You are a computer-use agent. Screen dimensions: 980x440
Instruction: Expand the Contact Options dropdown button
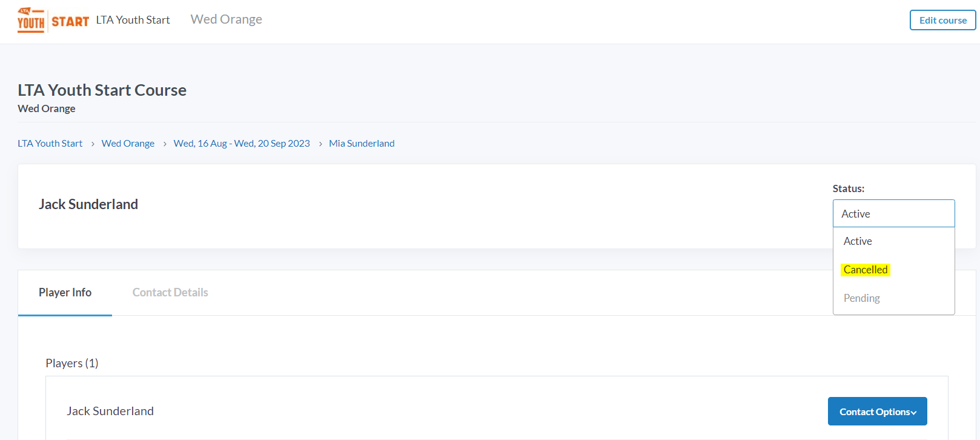pos(877,412)
